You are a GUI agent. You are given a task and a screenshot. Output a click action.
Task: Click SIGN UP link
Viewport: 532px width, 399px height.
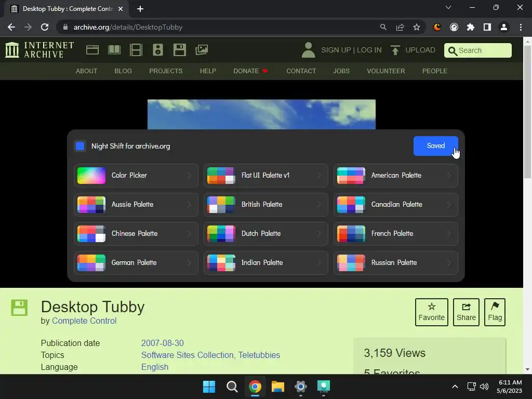336,50
